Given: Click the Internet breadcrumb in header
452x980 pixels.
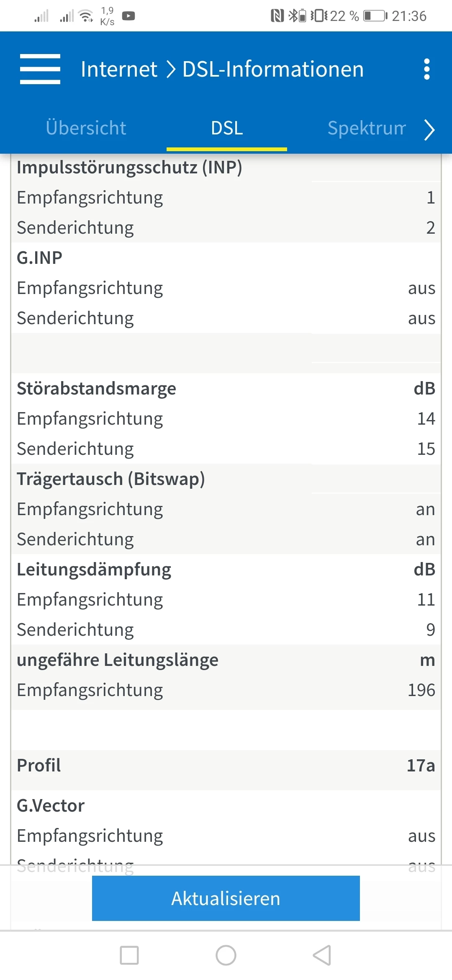Looking at the screenshot, I should 119,69.
